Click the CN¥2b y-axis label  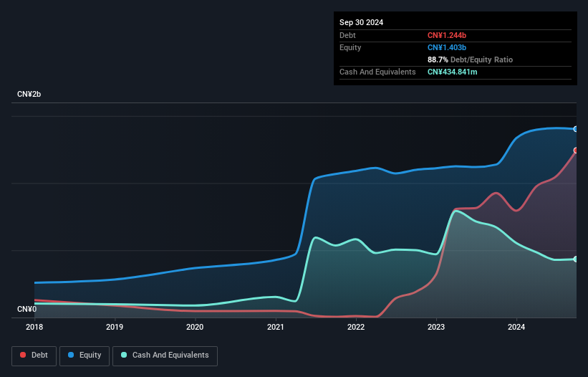coord(29,94)
